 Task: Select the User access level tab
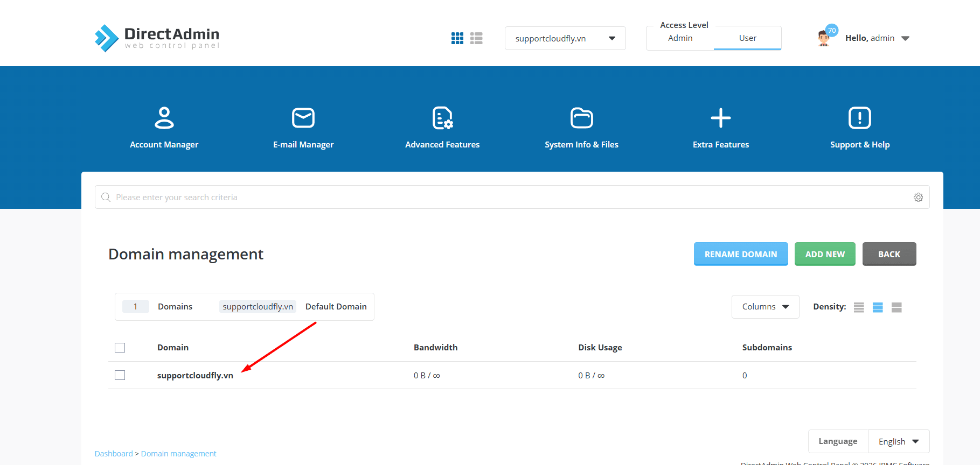tap(747, 38)
